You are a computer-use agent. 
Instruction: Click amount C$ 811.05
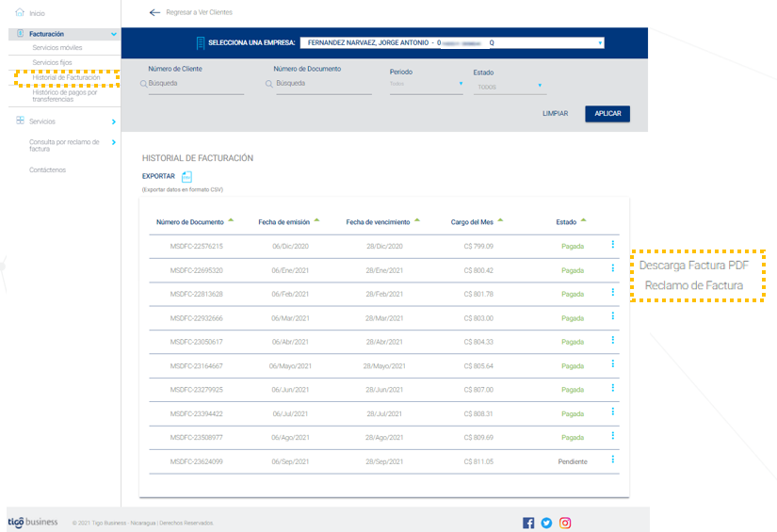[478, 461]
